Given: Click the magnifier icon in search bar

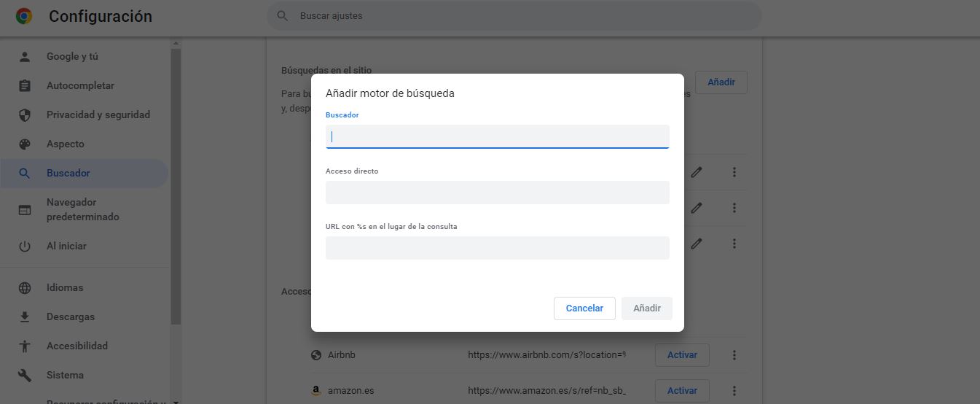Looking at the screenshot, I should tap(283, 16).
